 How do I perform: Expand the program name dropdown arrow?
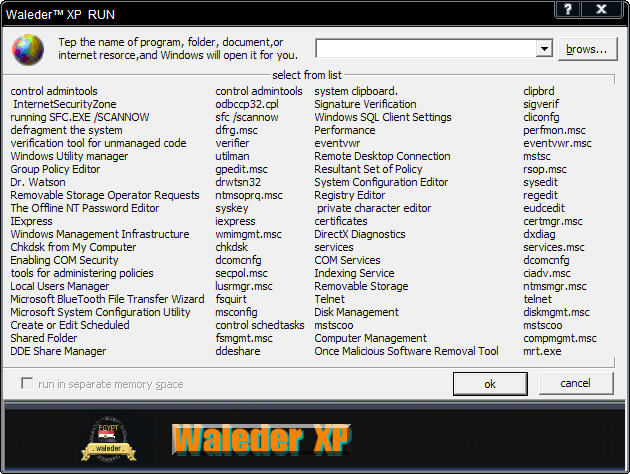[x=544, y=49]
